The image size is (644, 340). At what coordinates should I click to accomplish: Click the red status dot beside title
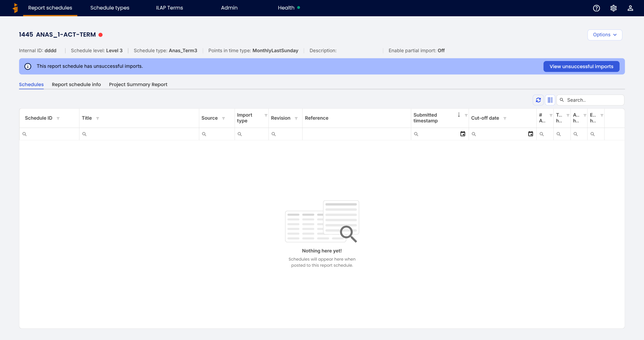(100, 35)
